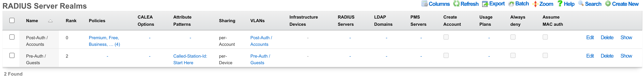The height and width of the screenshot is (78, 644).
Task: Sort the table by Rank column
Action: pos(71,21)
